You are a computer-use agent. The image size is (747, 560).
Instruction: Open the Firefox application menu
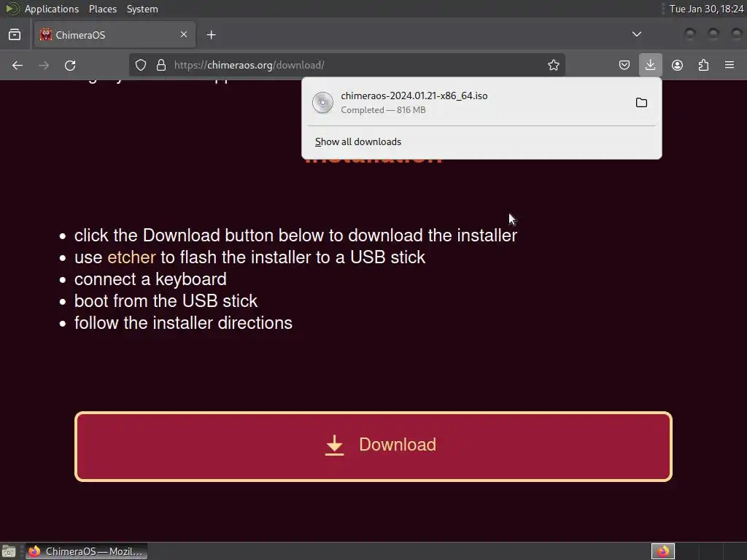(729, 65)
